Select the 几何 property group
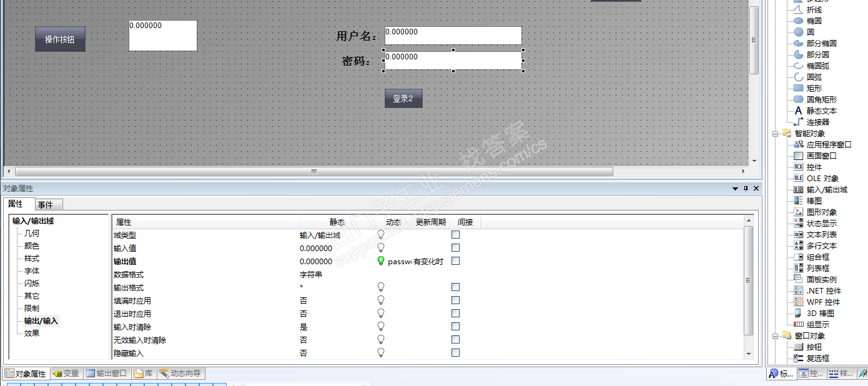Screen dimensions: 868x386 pyautogui.click(x=31, y=234)
